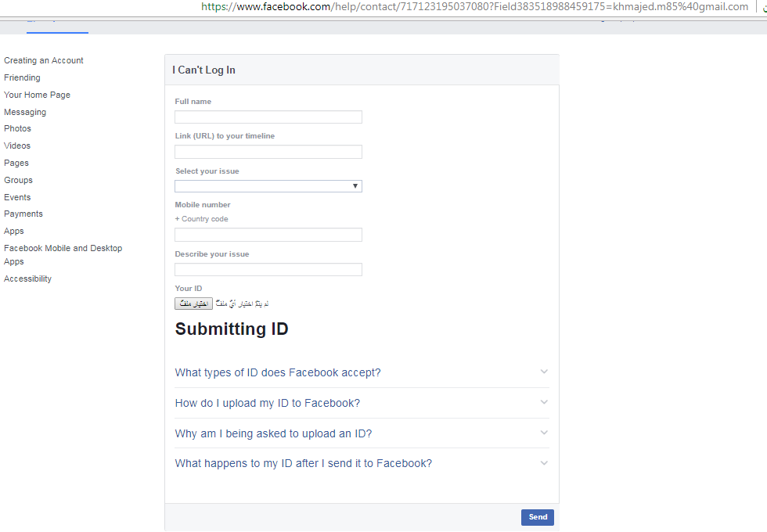Expand What happens to my ID after I send it

304,463
